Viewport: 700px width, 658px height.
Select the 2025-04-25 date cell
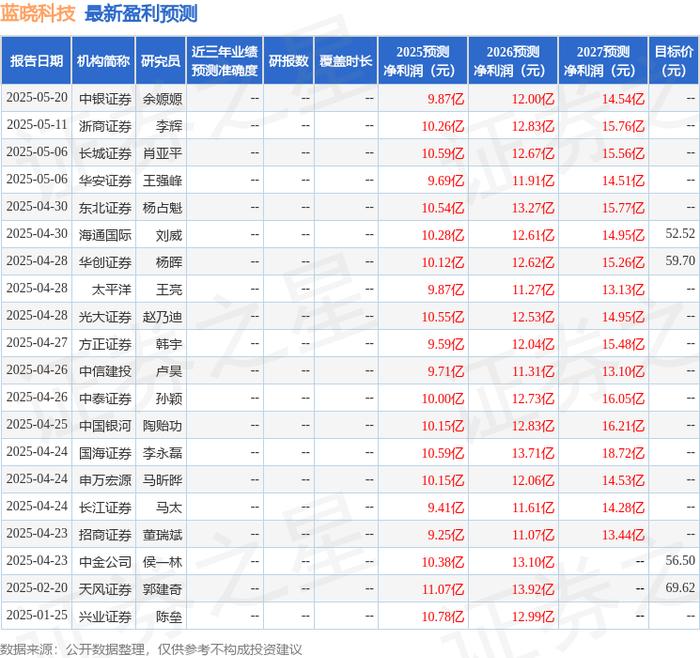[37, 424]
